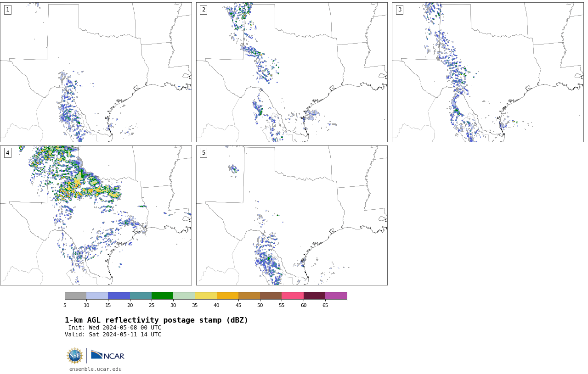
Task: Click the 'Valid: Sat 2024-05-11 14 UTC' text
Action: pyautogui.click(x=113, y=335)
